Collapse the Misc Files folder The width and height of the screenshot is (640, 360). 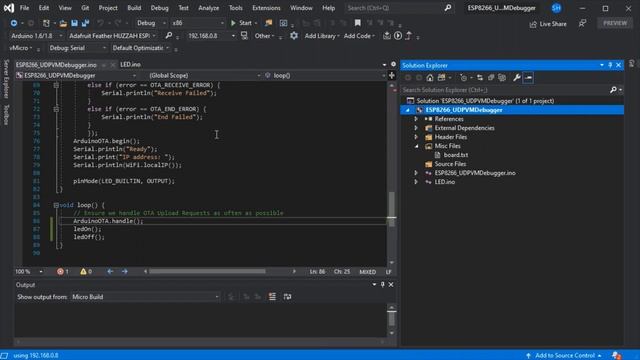point(416,146)
